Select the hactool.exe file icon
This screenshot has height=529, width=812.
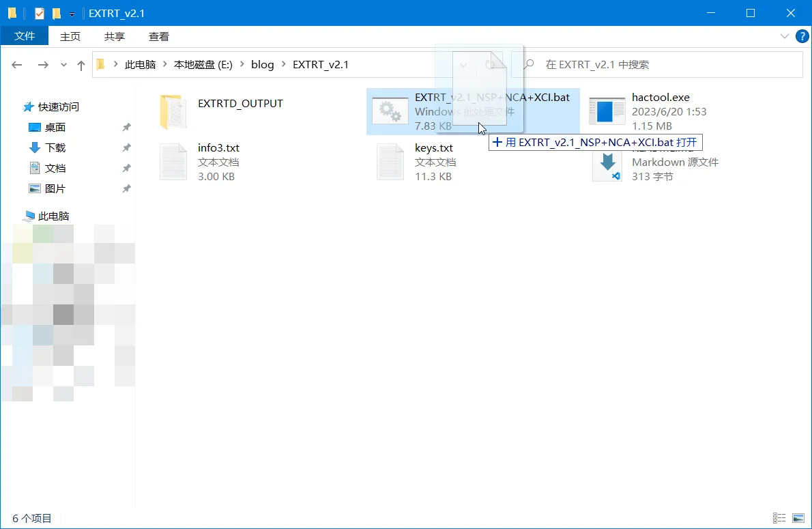[607, 111]
